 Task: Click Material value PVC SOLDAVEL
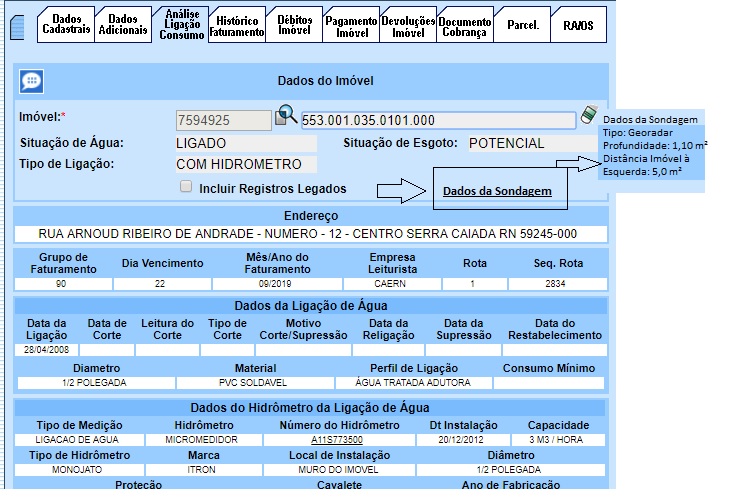(x=255, y=383)
